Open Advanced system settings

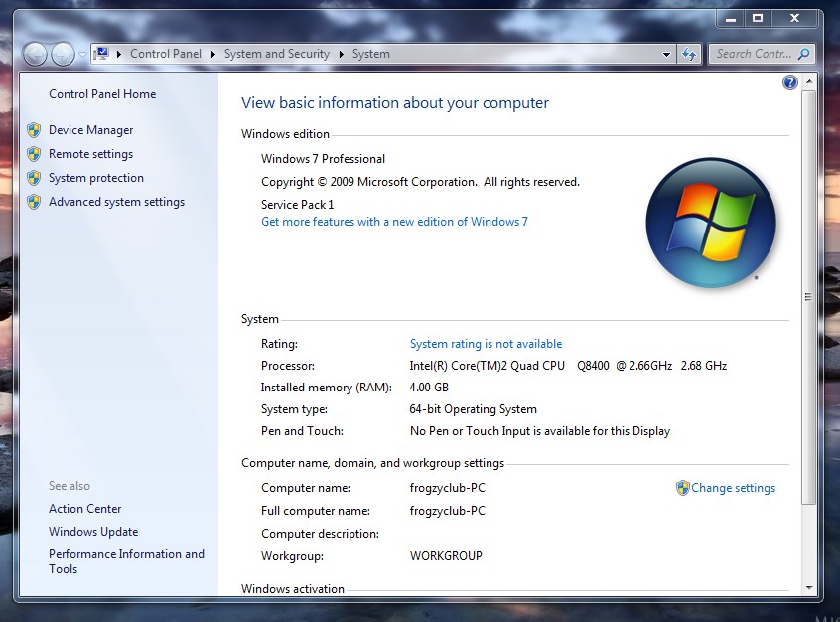117,202
